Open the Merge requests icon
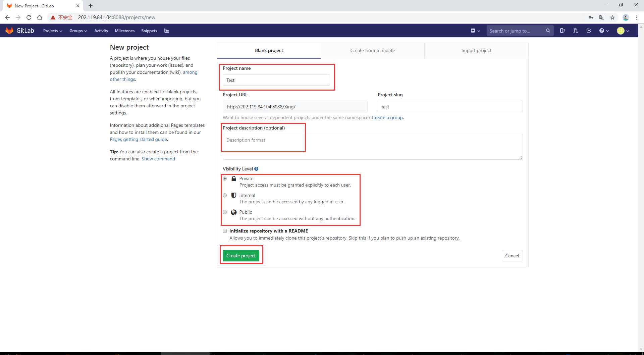The width and height of the screenshot is (644, 355). click(576, 31)
